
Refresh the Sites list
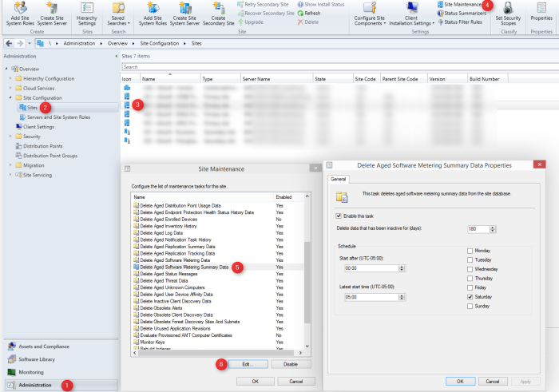click(309, 14)
